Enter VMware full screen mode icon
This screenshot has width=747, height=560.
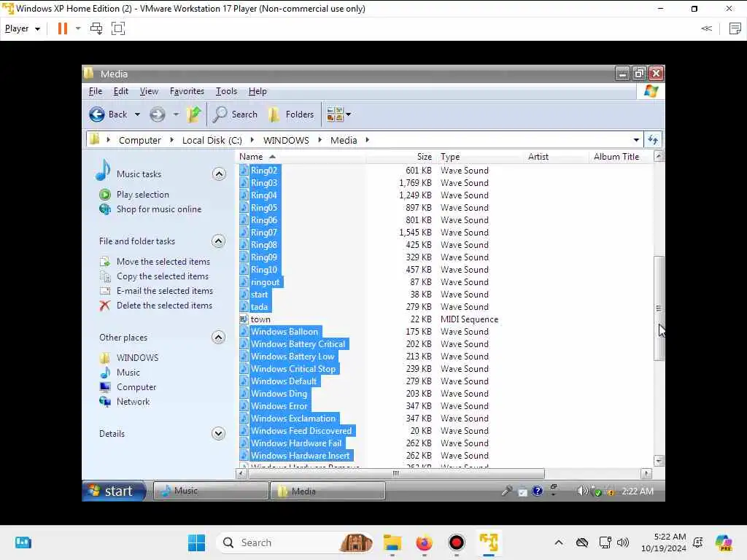pos(118,28)
